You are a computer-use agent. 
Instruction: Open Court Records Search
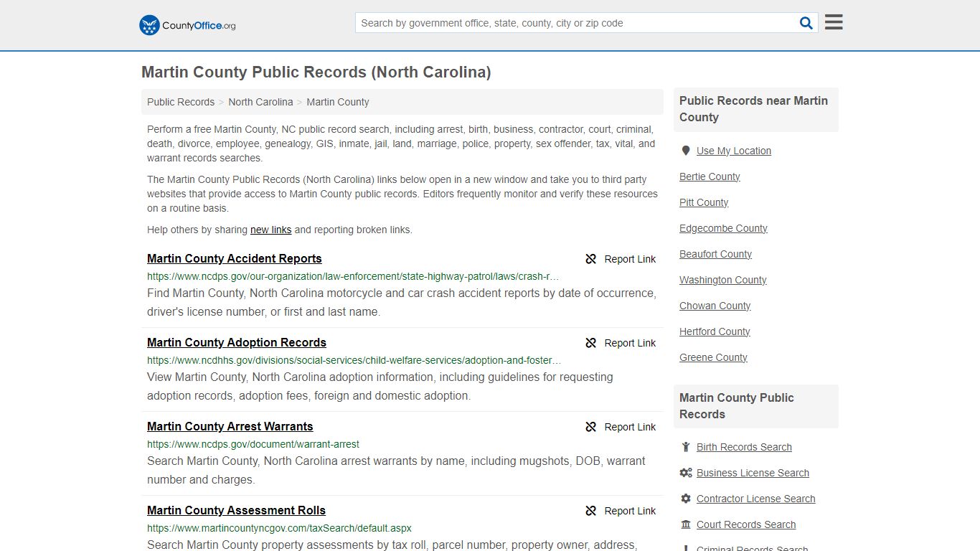(x=746, y=524)
